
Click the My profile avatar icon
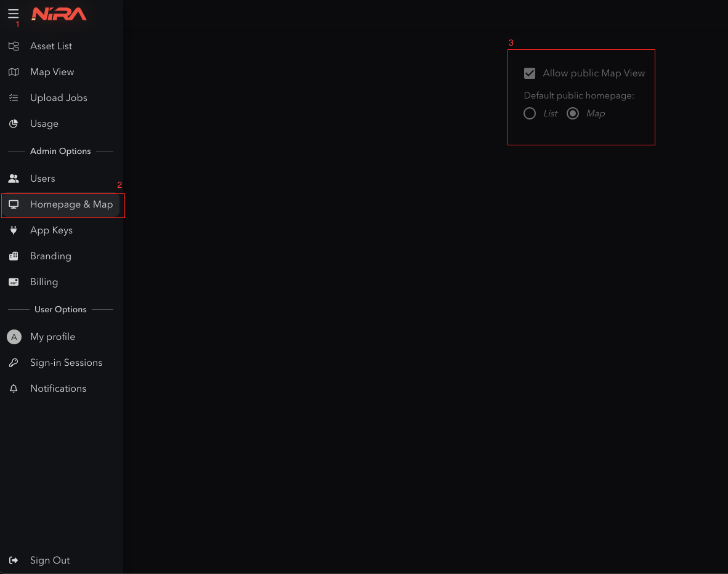pyautogui.click(x=14, y=337)
